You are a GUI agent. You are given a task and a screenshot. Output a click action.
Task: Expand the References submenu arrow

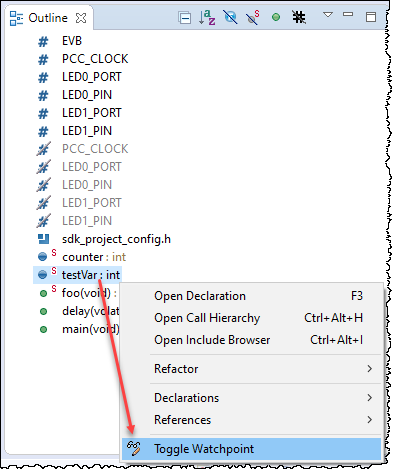(369, 420)
